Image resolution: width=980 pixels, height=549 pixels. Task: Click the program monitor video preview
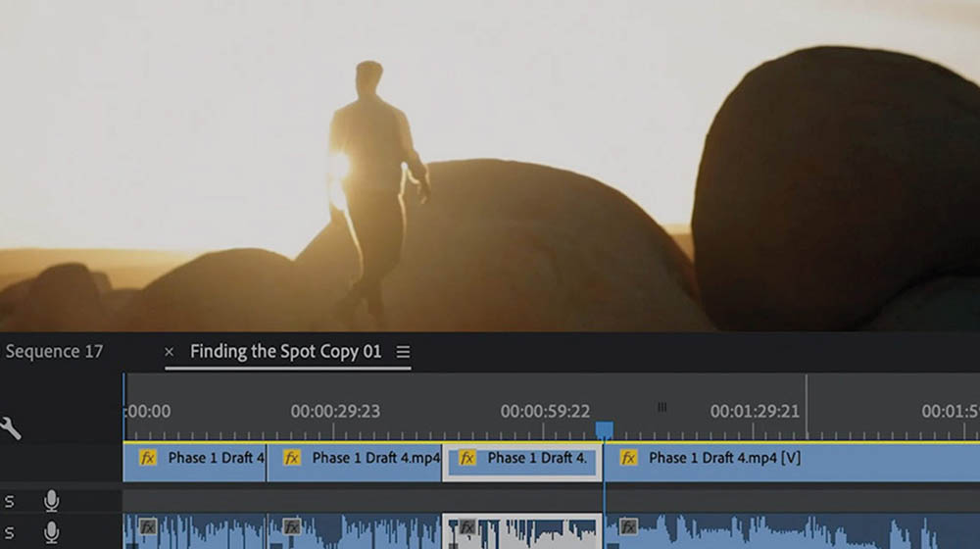(x=490, y=165)
